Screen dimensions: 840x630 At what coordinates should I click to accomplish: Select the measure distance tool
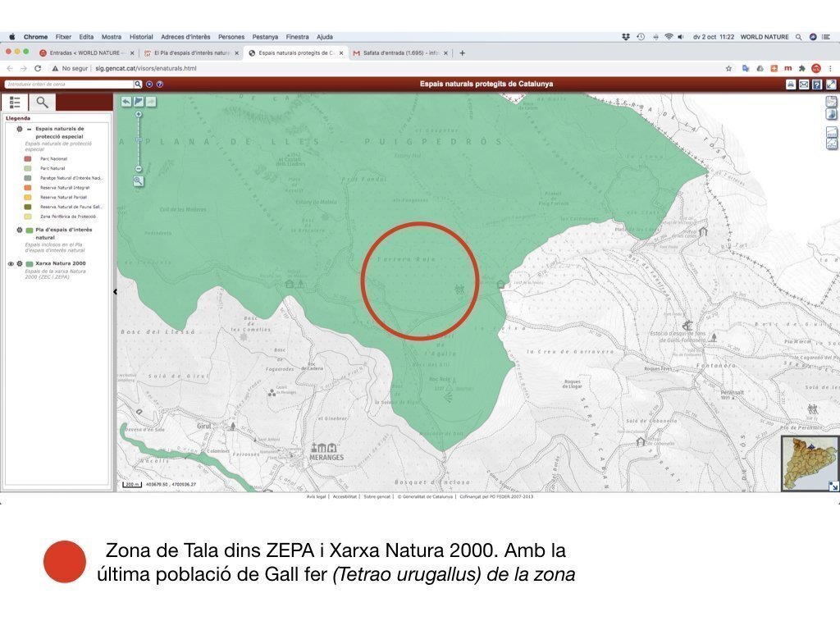point(832,132)
